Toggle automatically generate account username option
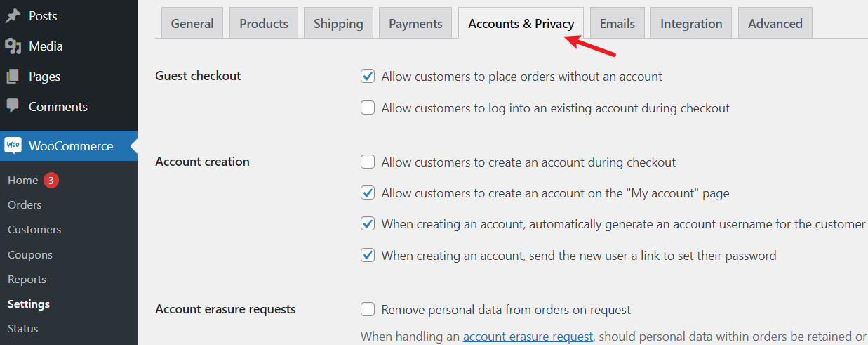 pyautogui.click(x=368, y=223)
